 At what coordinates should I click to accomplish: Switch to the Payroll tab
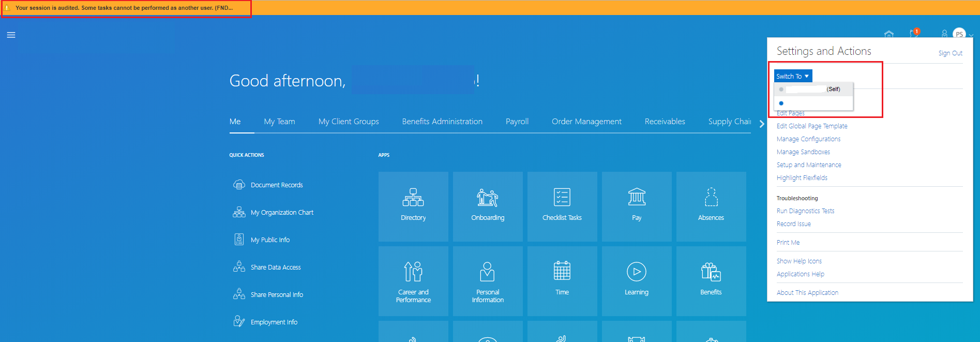517,122
